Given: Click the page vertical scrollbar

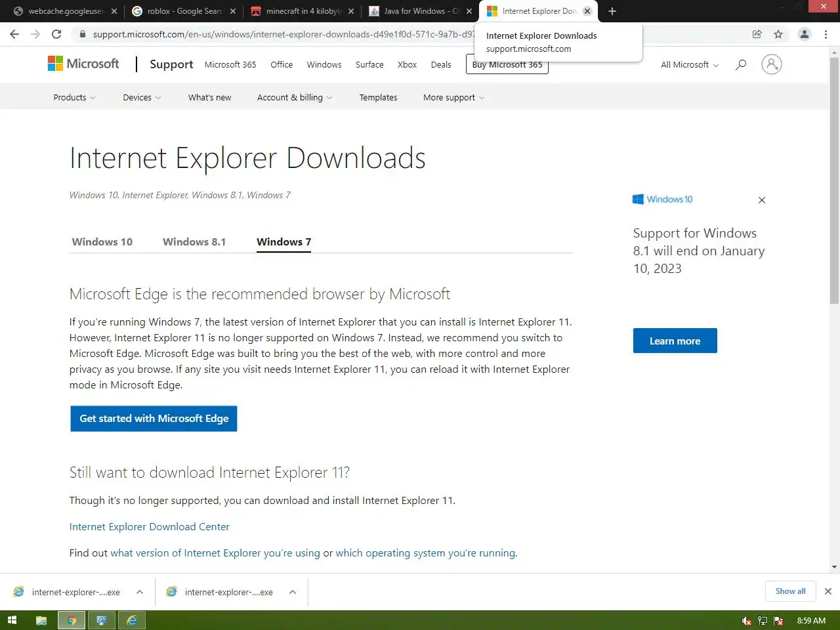Looking at the screenshot, I should coord(834,180).
